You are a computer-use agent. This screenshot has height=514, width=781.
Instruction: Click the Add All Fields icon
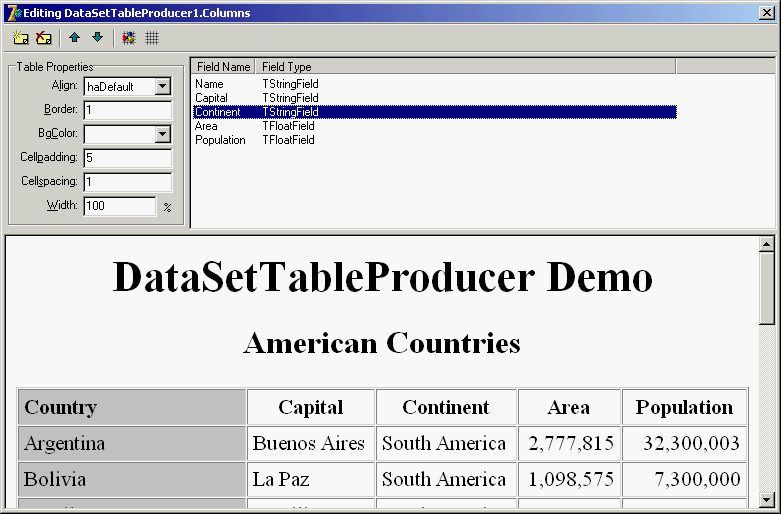pos(128,38)
